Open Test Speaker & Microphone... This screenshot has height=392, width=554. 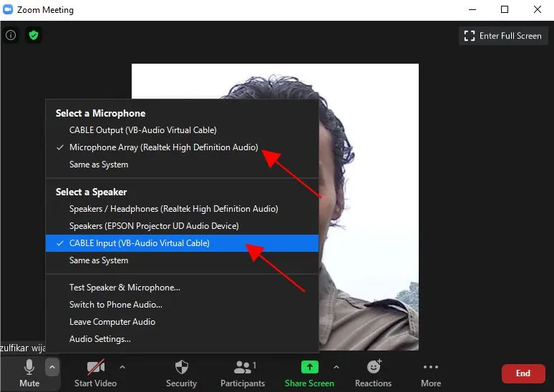pos(182,288)
